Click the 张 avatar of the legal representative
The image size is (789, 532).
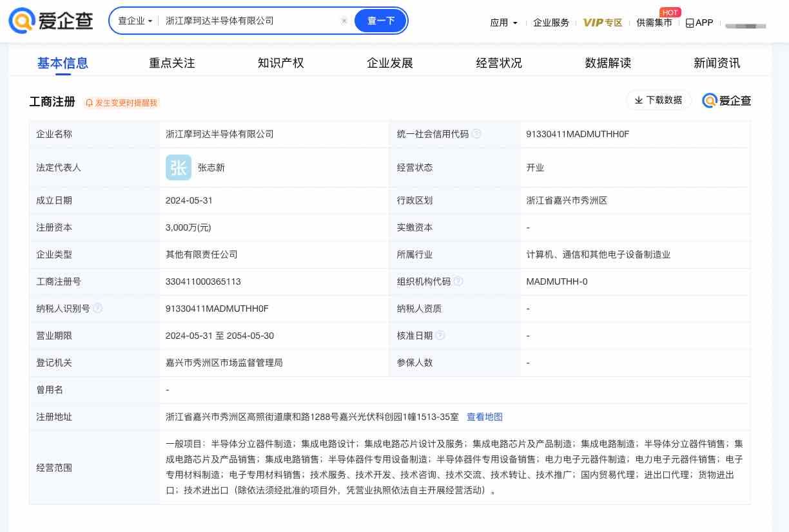[x=179, y=167]
